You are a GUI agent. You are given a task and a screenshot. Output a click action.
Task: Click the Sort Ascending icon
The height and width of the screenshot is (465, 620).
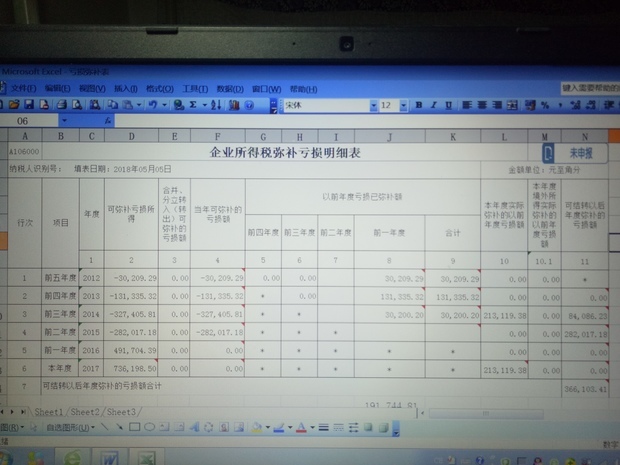(216, 105)
